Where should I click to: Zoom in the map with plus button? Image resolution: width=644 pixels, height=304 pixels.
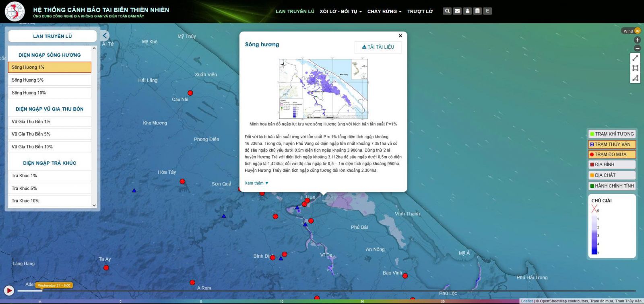pyautogui.click(x=637, y=40)
